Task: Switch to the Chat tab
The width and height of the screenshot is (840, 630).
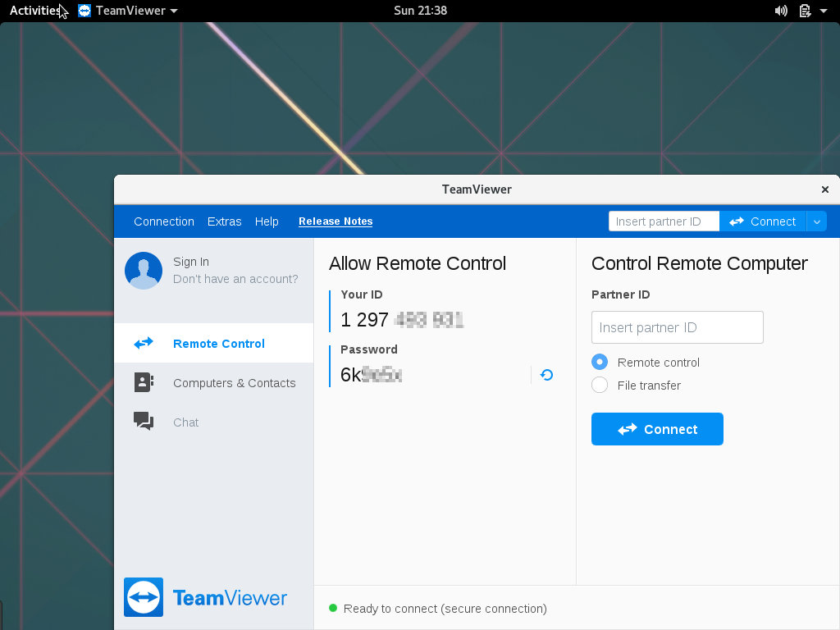Action: coord(214,422)
